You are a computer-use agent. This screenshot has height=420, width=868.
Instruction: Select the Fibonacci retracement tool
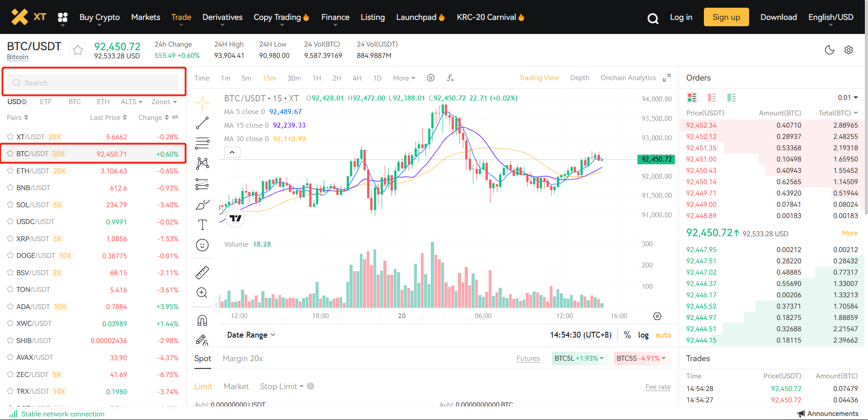point(202,143)
